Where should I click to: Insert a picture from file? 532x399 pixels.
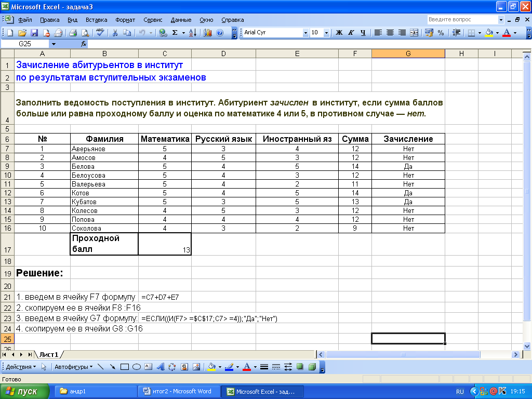(196, 367)
